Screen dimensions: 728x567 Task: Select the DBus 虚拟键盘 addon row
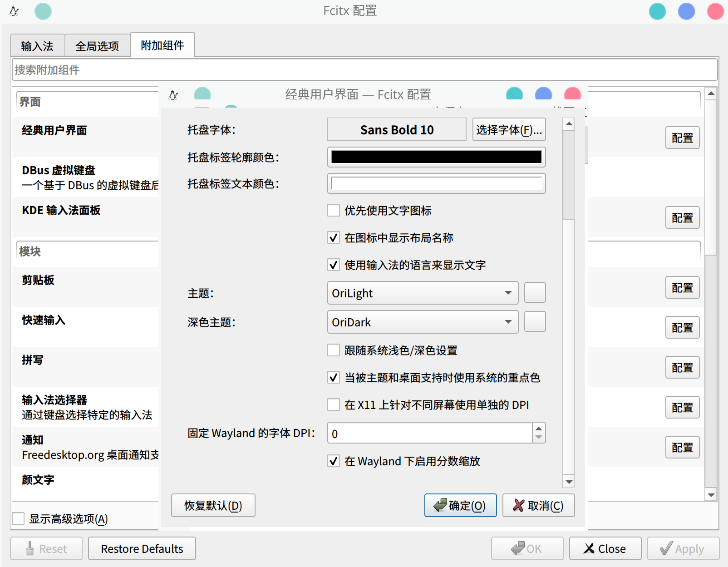tap(86, 177)
